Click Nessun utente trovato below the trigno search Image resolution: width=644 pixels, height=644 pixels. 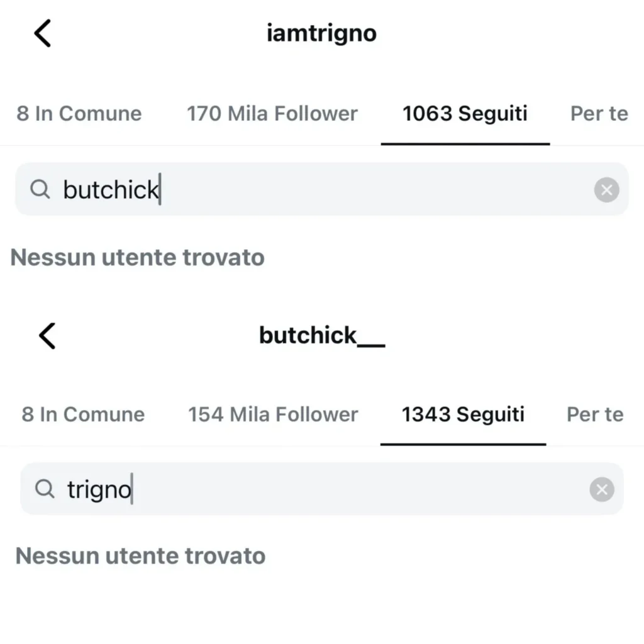tap(140, 556)
